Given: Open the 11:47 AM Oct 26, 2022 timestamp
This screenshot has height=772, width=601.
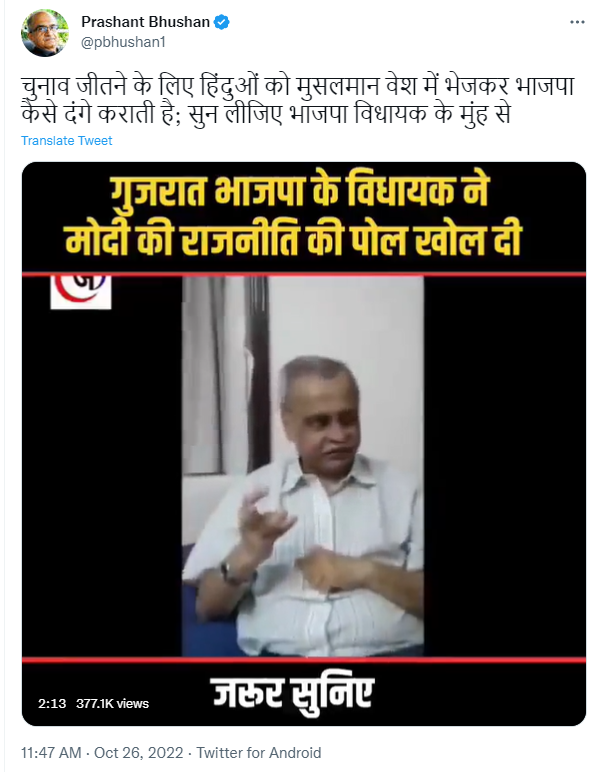Looking at the screenshot, I should click(x=102, y=753).
